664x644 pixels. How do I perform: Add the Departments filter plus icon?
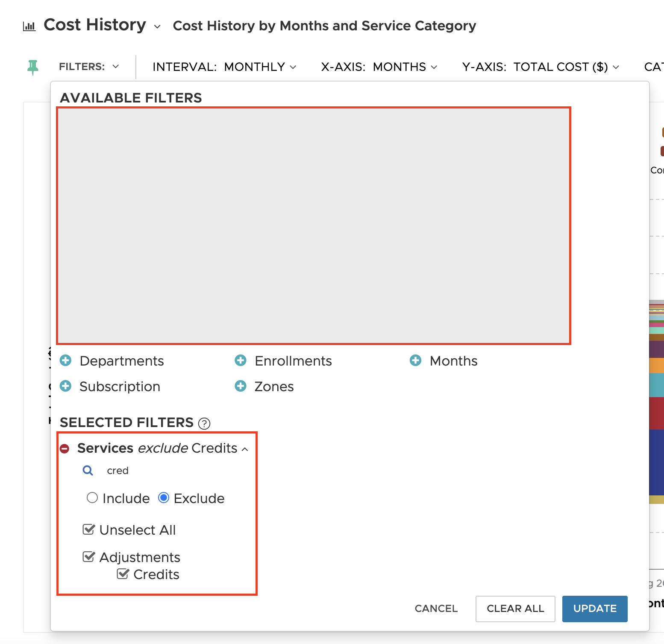(66, 361)
